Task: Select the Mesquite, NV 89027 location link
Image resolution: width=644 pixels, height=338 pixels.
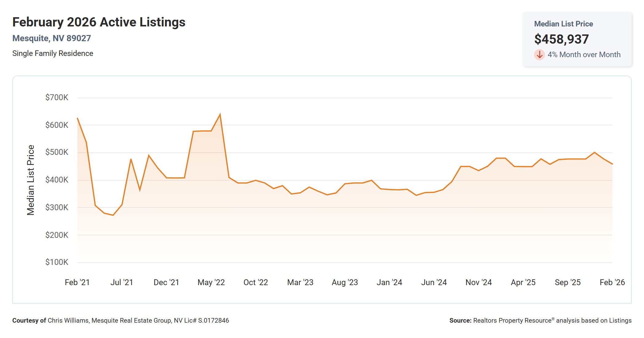Action: click(x=51, y=38)
